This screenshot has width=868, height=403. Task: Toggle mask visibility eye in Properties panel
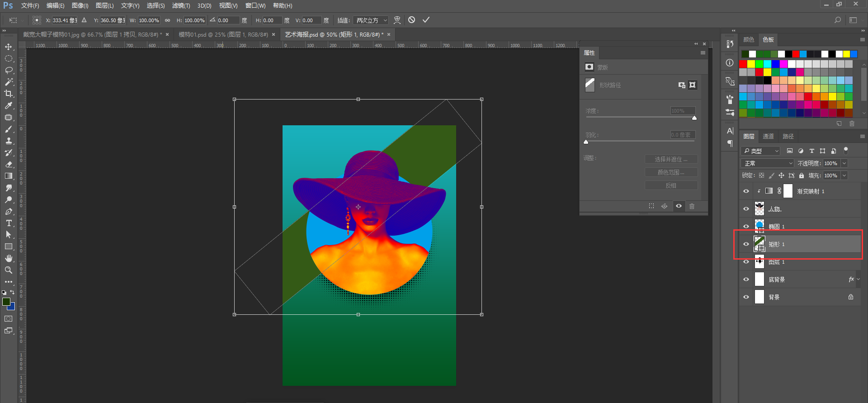coord(679,206)
